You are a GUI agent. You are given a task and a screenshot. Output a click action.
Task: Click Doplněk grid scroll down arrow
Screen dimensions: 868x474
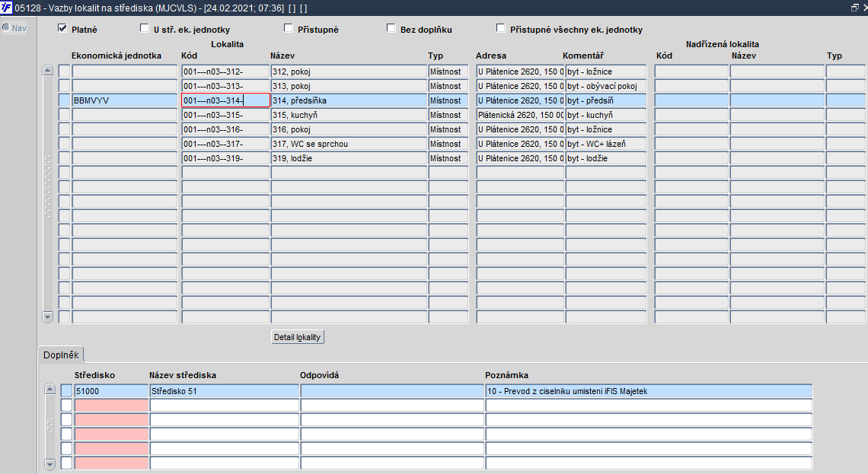point(49,464)
